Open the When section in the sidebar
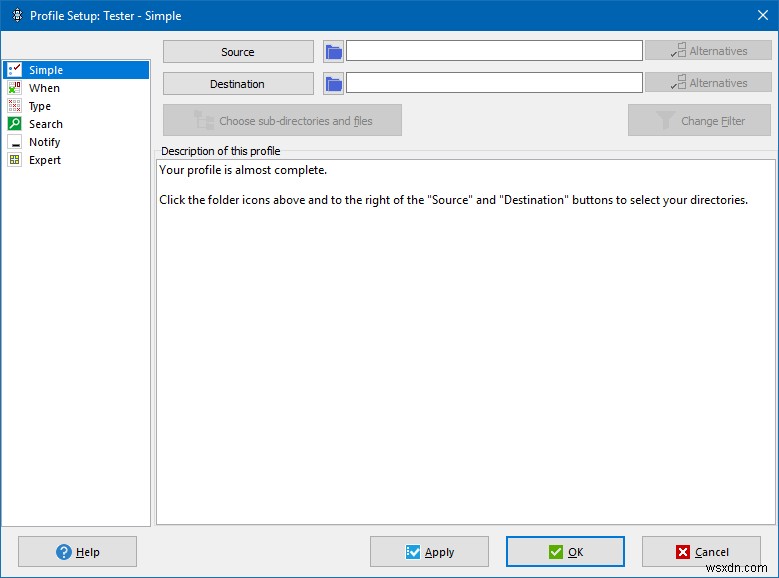 (76, 88)
